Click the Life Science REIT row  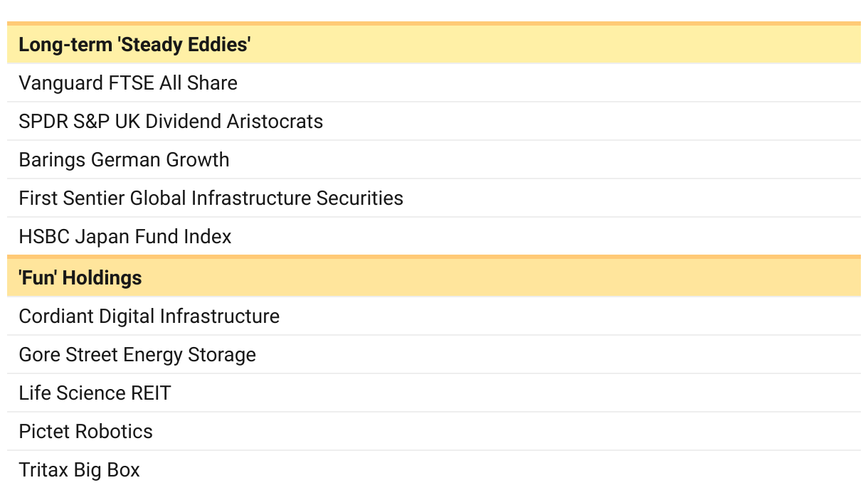[x=434, y=393]
